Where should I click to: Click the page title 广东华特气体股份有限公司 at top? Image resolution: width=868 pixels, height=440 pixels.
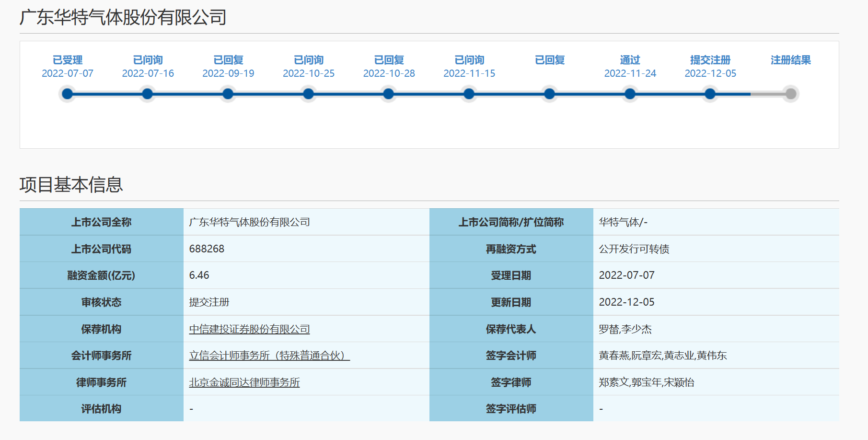click(123, 17)
